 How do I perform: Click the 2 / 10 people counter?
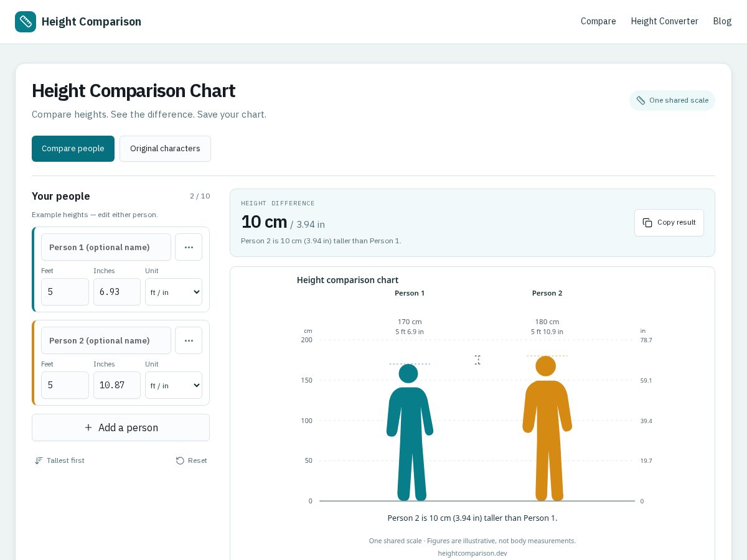point(200,196)
